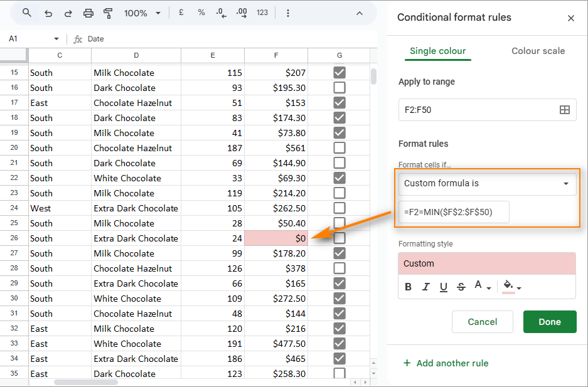The height and width of the screenshot is (387, 588).
Task: Click the Done button
Action: pyautogui.click(x=550, y=322)
